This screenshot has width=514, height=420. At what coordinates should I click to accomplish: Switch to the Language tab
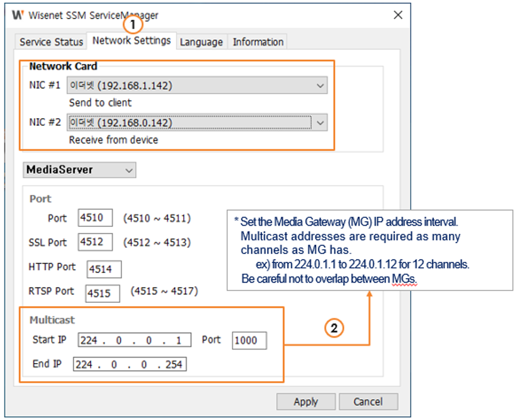click(201, 42)
